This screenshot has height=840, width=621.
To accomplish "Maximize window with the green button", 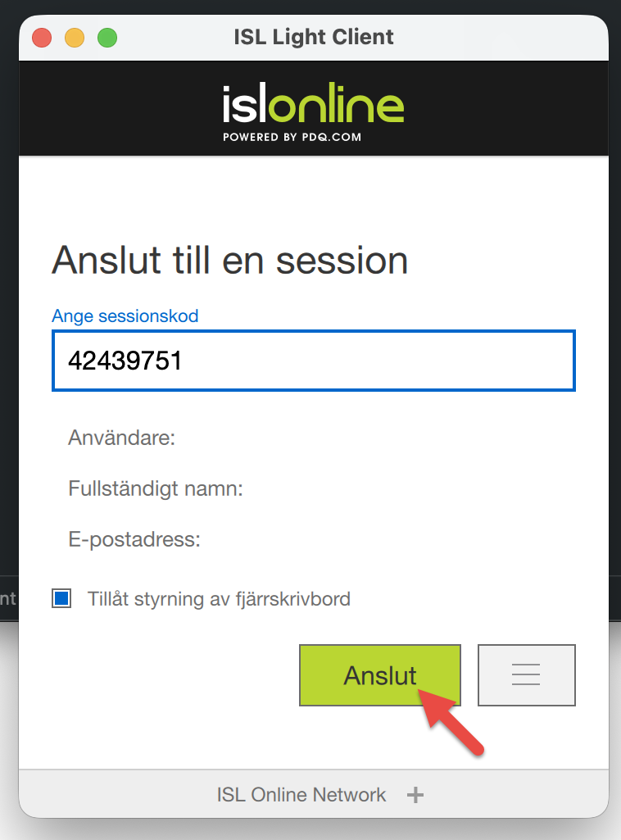I will point(107,38).
